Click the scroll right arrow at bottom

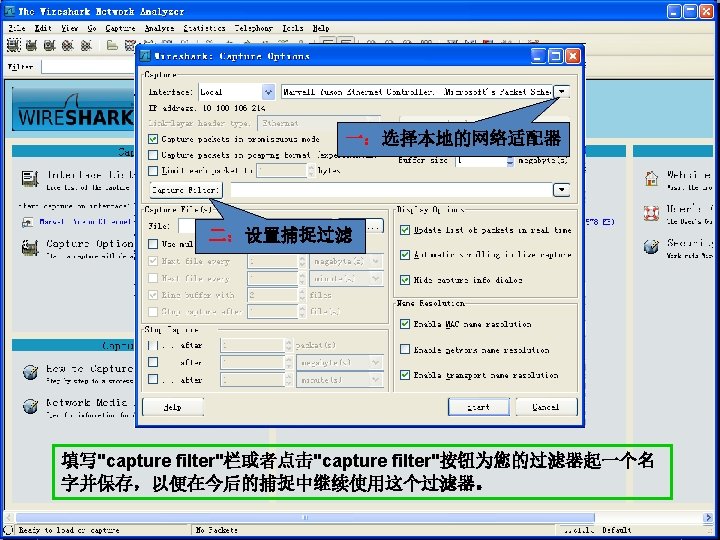pyautogui.click(x=708, y=518)
